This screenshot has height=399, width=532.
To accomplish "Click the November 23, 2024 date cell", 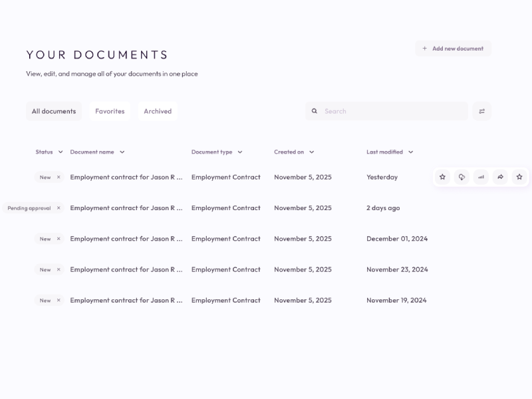I will (397, 269).
